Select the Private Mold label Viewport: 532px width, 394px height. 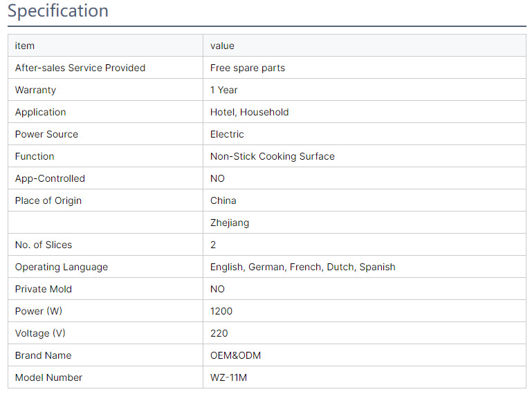44,289
